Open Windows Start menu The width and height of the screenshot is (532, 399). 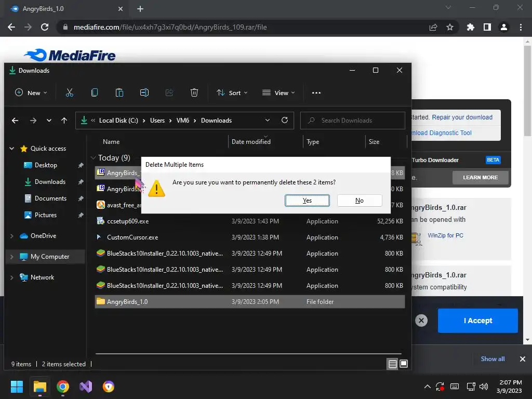pos(17,387)
